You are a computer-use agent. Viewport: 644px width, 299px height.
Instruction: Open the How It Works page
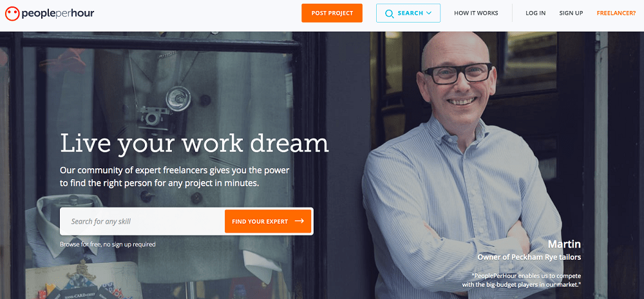pos(476,13)
